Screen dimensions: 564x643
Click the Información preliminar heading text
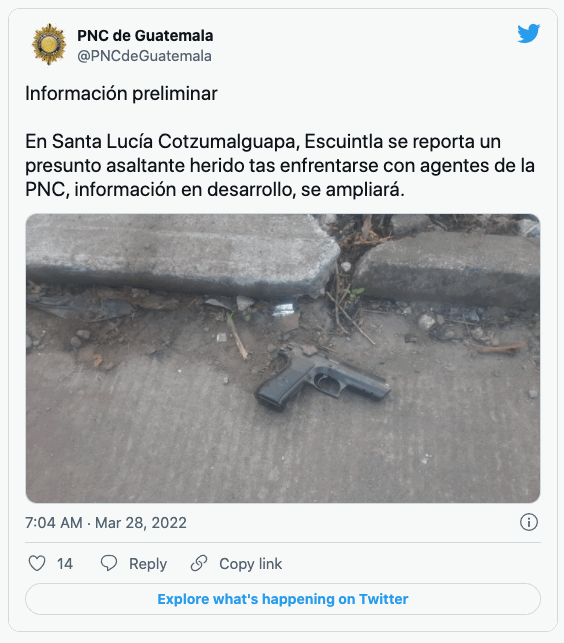(121, 93)
